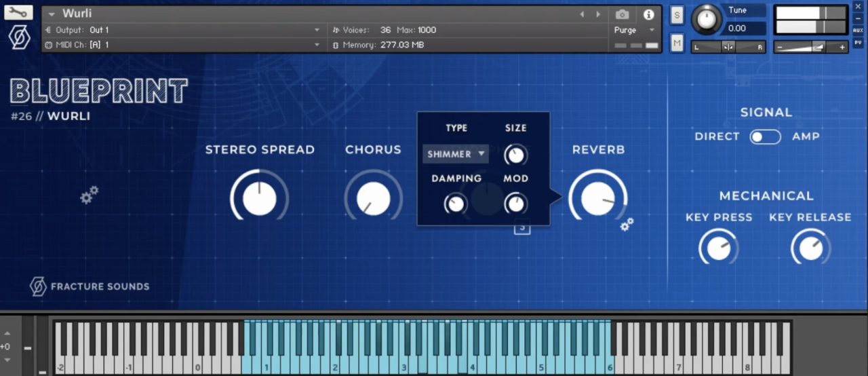
Task: Click the DIRECT label
Action: tap(717, 136)
